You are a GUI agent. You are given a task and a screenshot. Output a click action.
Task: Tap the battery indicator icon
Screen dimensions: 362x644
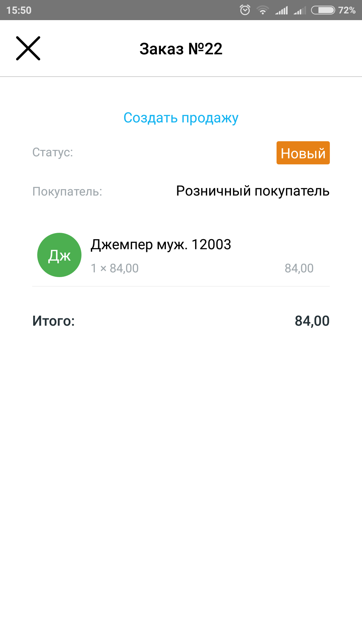323,10
